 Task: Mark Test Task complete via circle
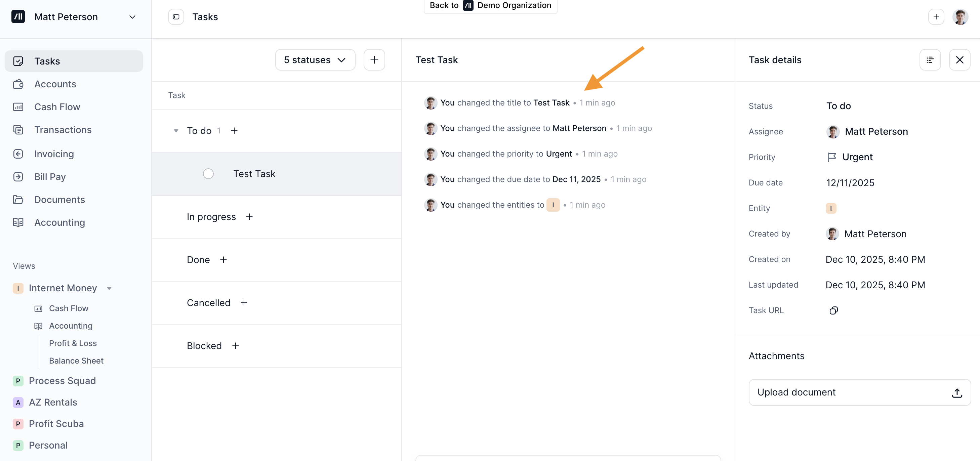click(208, 174)
